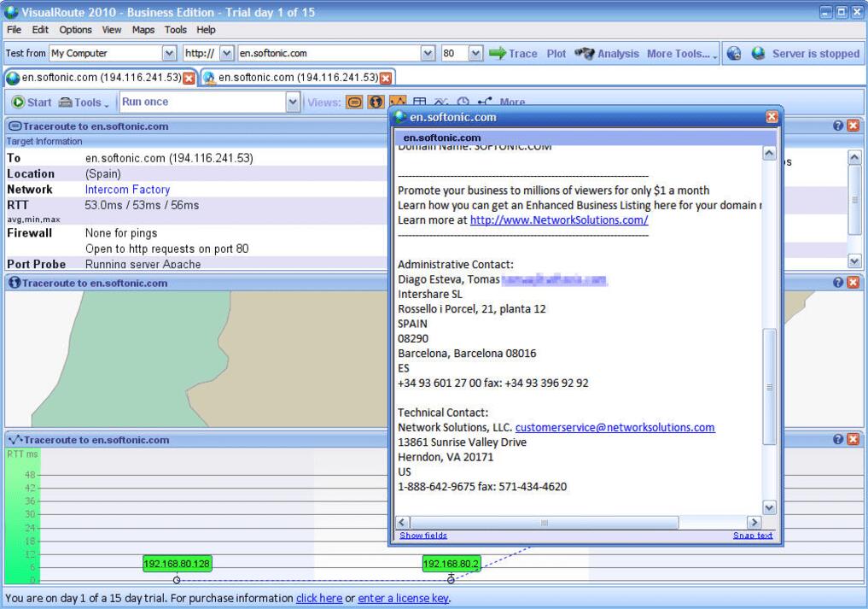Click the popup scroll down arrow
The height and width of the screenshot is (609, 868).
[x=770, y=507]
